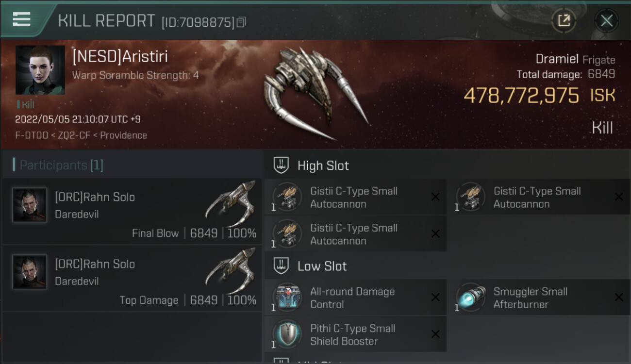Click X beside Smuggler Small Afterburner

coord(619,297)
